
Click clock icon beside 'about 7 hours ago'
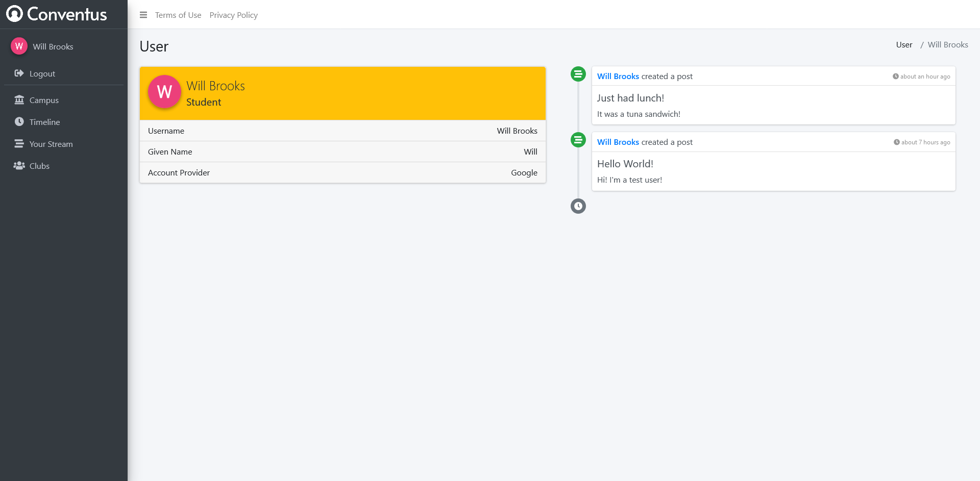(x=897, y=142)
